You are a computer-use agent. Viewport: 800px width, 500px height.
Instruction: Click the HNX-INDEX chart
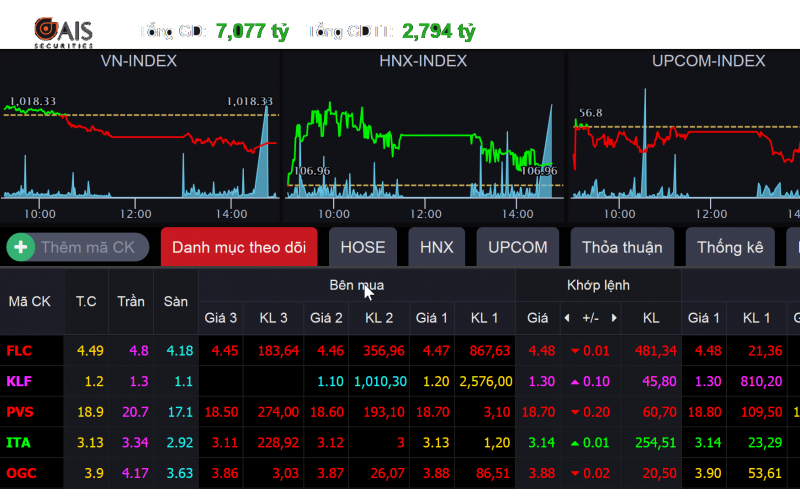tap(422, 140)
